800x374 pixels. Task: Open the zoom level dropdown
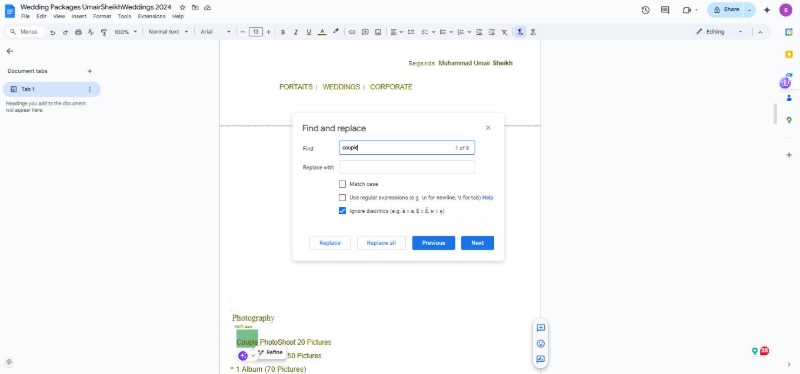[126, 32]
